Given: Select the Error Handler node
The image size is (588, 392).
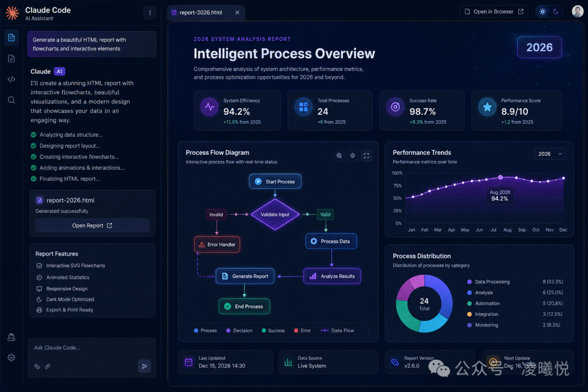Looking at the screenshot, I should pos(217,244).
